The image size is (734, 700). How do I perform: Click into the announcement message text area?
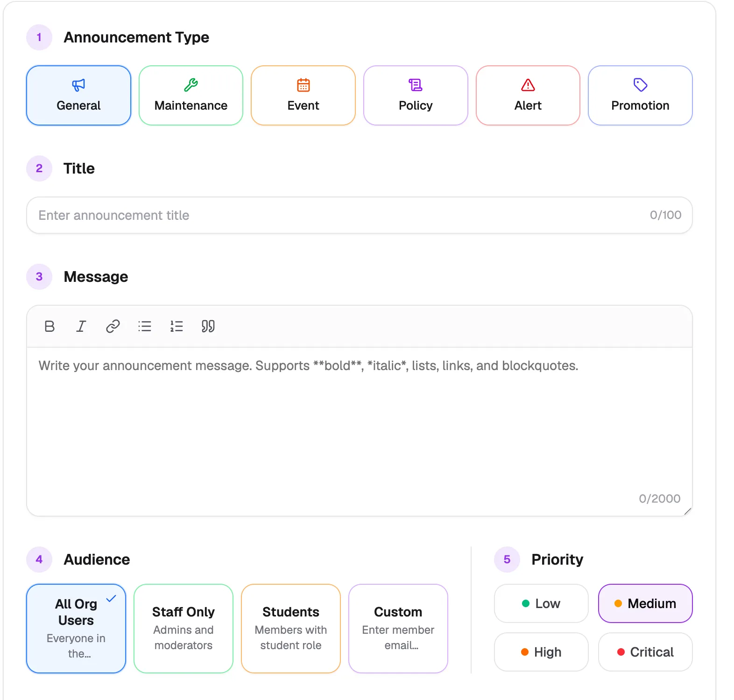(x=360, y=431)
